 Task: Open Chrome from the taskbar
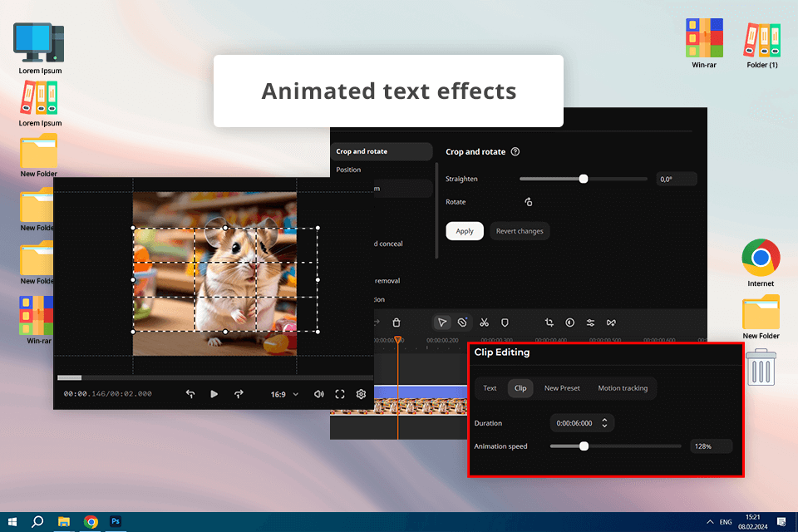click(x=91, y=522)
